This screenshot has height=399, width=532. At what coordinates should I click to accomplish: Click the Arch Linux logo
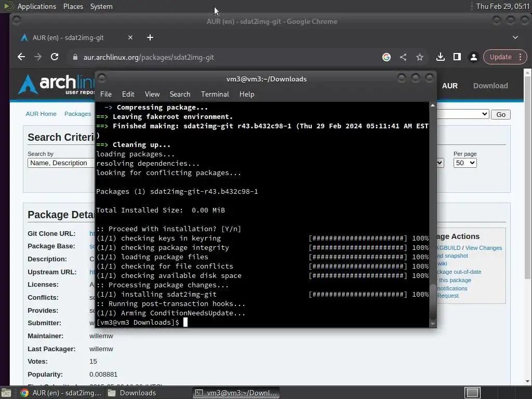(56, 84)
